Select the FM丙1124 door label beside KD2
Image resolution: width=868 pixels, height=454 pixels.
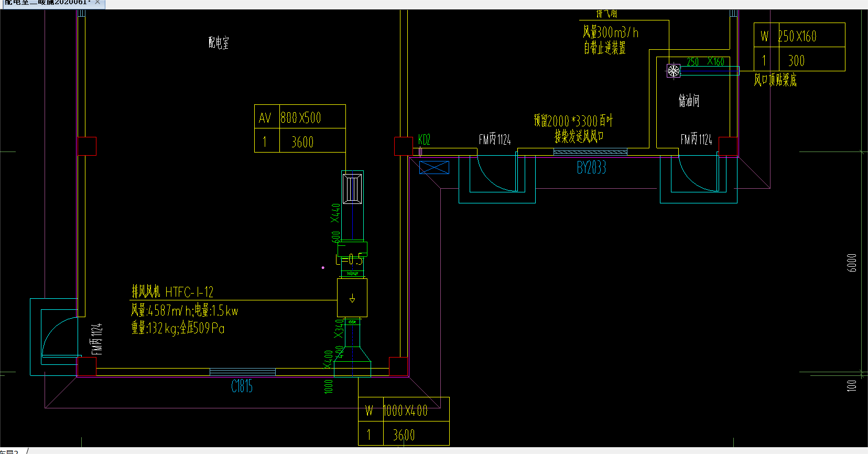494,139
